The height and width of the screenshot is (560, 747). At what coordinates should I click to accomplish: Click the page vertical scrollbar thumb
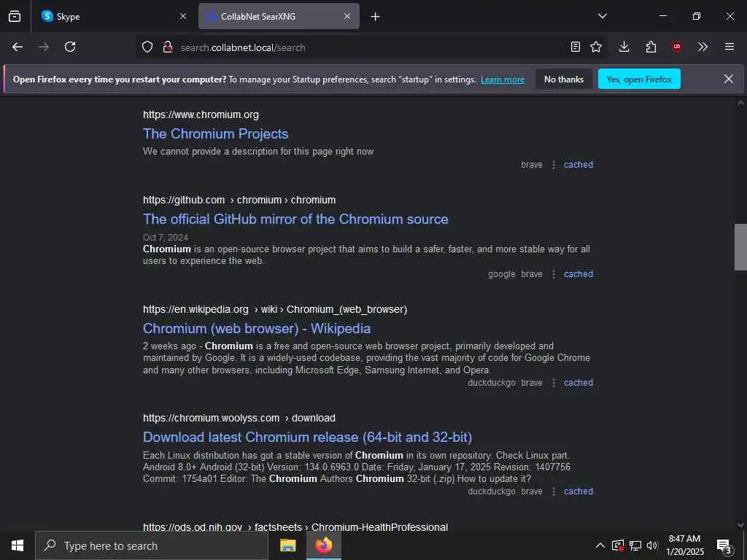(740, 246)
